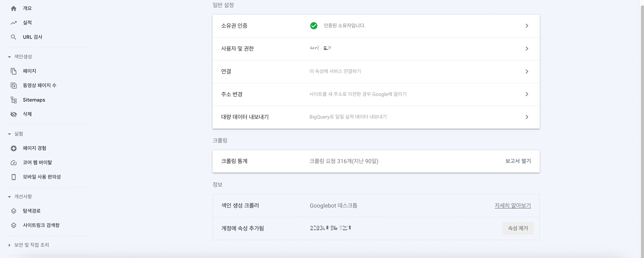The image size is (644, 258).
Task: Collapse the 실험 section
Action: (9, 134)
